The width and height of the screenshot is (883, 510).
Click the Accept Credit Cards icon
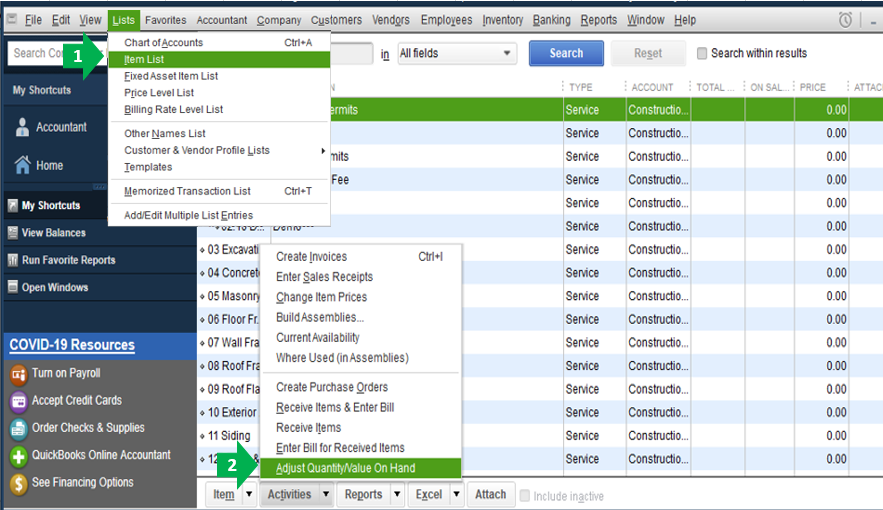pyautogui.click(x=19, y=401)
